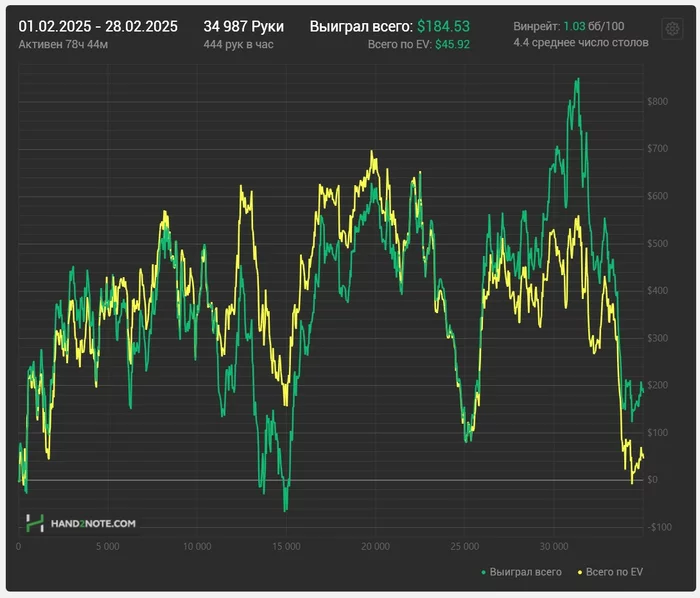Click the $400 y-axis label
This screenshot has height=598, width=700.
[658, 291]
